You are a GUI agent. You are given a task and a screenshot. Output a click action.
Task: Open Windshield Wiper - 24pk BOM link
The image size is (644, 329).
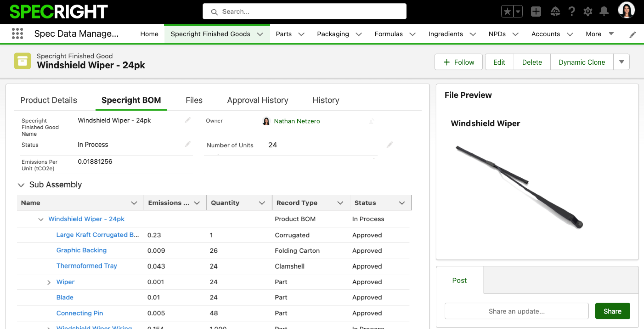[x=86, y=219]
